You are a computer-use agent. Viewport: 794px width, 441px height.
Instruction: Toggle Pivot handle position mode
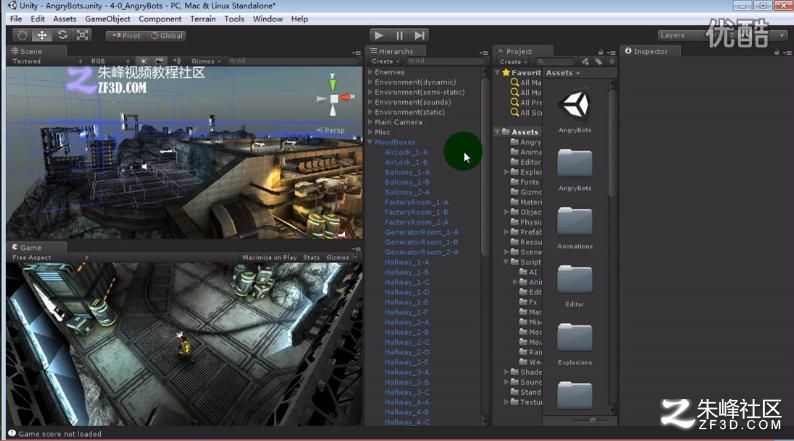click(126, 36)
